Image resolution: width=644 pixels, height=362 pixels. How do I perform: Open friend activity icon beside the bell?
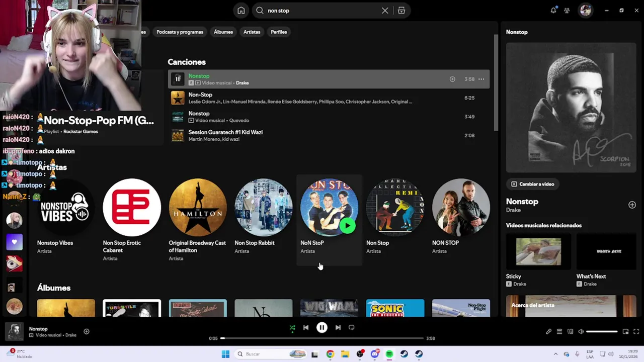pos(567,11)
